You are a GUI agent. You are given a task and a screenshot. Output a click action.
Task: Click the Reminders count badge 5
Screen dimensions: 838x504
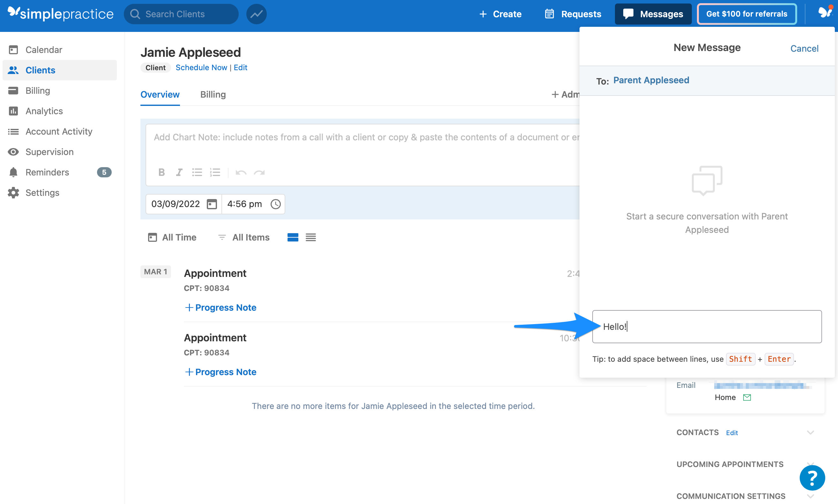pos(104,172)
